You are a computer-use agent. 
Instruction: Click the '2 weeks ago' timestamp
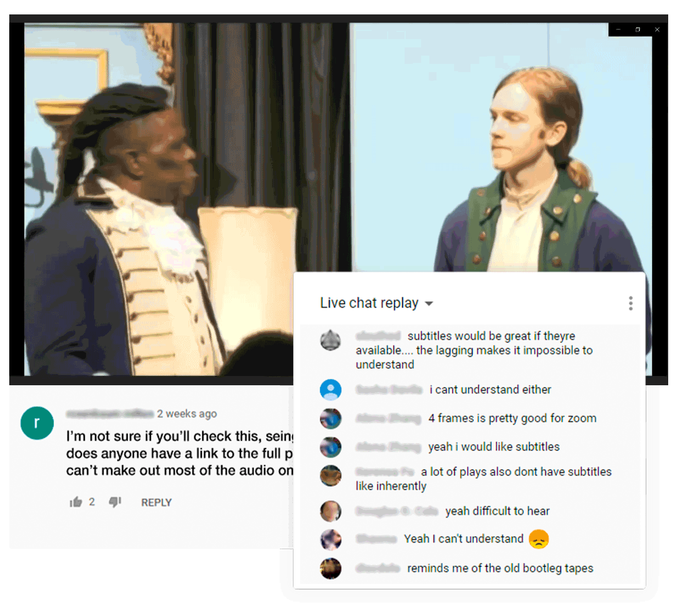(x=187, y=414)
